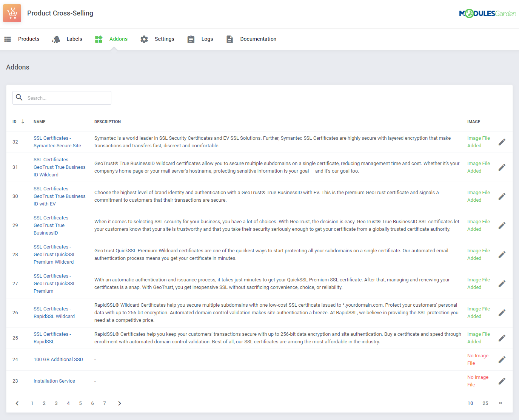The image size is (519, 420).
Task: Click the Settings gear icon
Action: click(144, 39)
